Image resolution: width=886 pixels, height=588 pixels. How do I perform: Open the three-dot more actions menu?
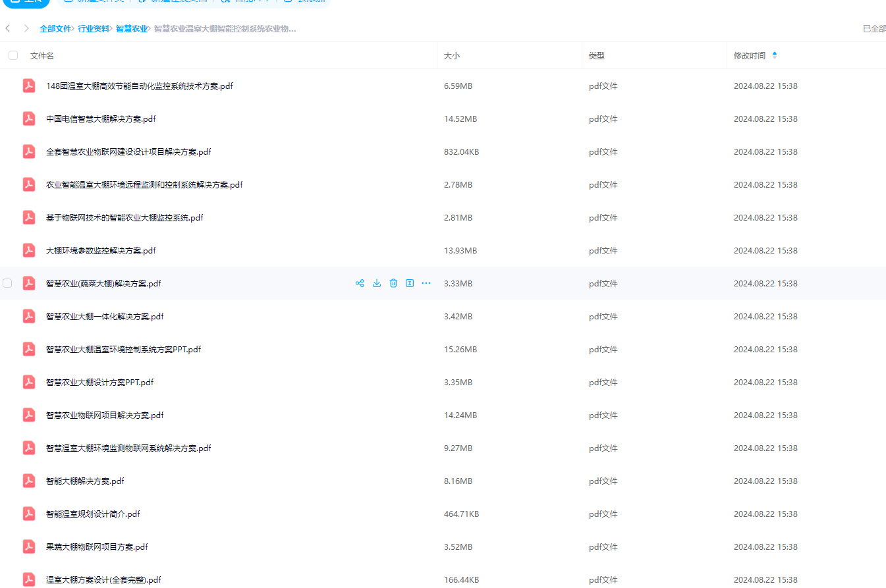point(426,283)
